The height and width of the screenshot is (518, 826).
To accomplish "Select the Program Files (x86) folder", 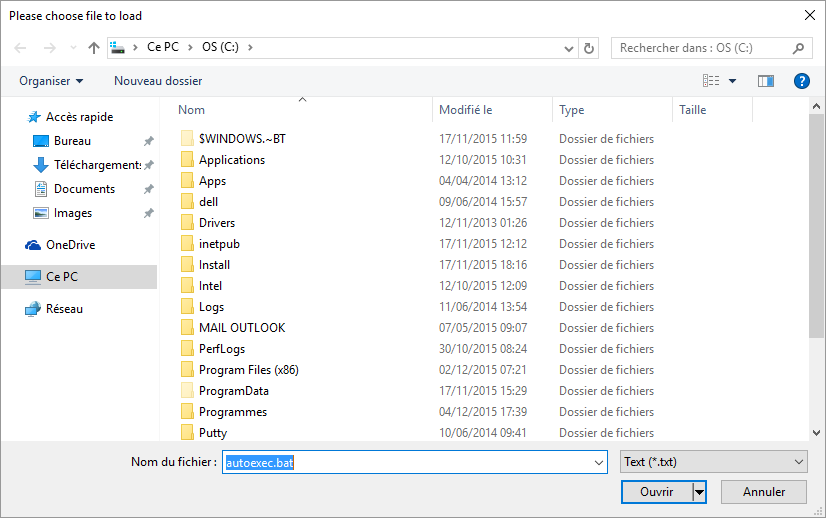I will click(x=248, y=370).
